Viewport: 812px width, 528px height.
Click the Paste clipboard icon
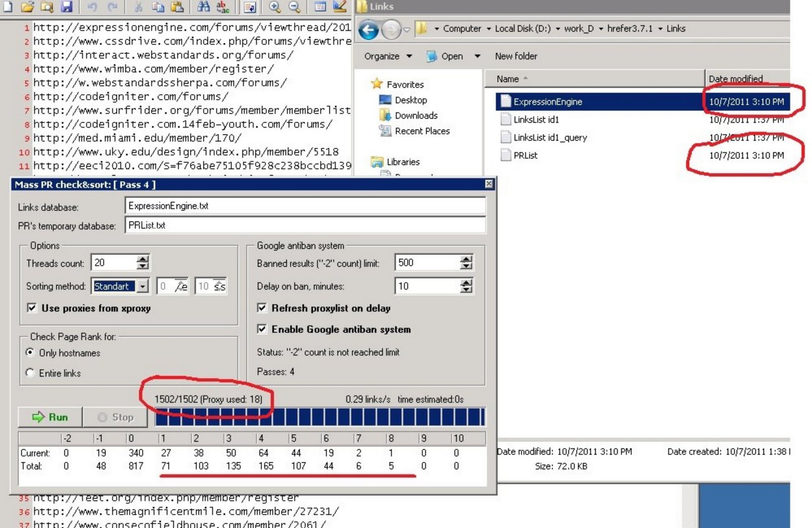(x=177, y=7)
